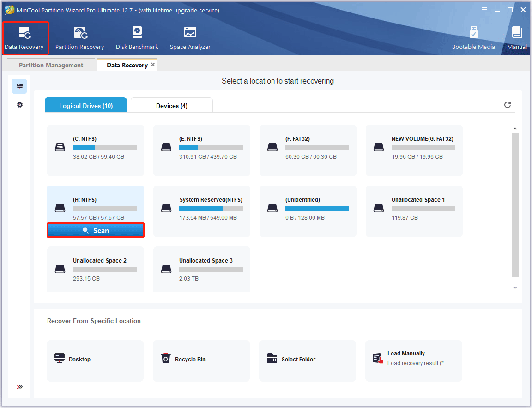This screenshot has width=532, height=408.
Task: Click the "119.87 GB" size text
Action: (x=405, y=218)
